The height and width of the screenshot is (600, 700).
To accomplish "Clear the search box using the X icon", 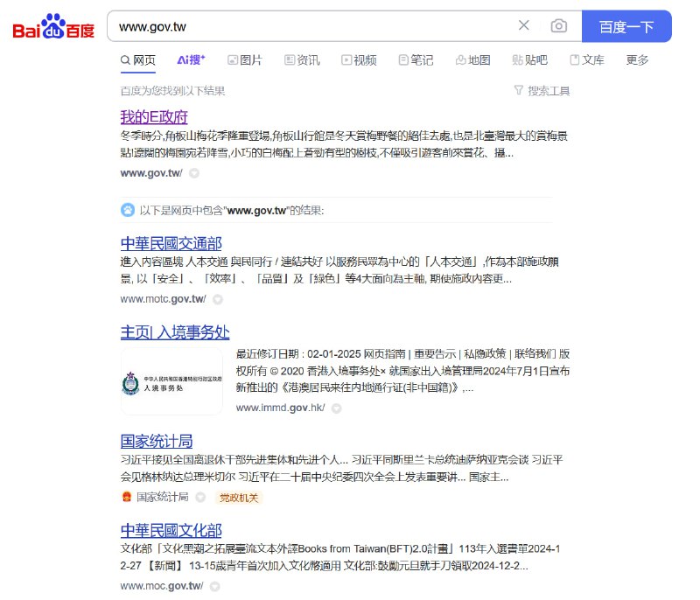I will pos(524,26).
